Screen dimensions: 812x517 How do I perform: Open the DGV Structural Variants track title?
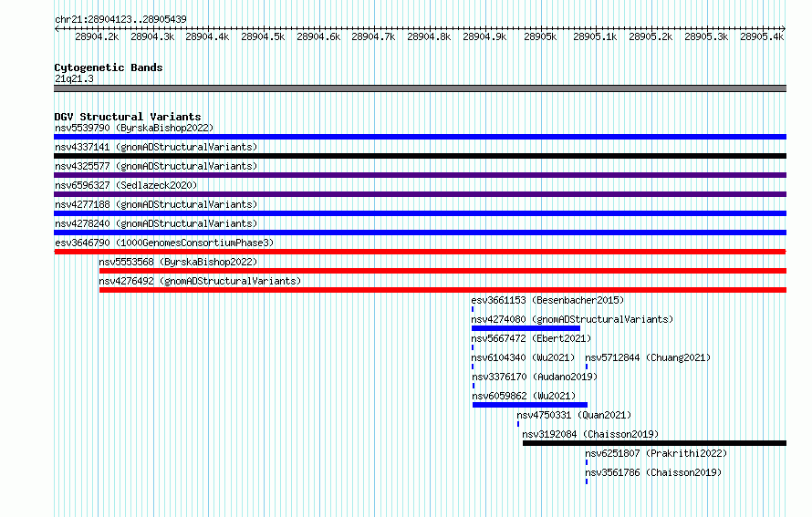pyautogui.click(x=128, y=117)
